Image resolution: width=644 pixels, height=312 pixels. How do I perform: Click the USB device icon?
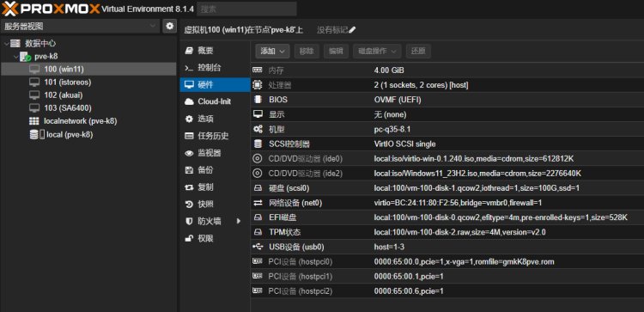[x=258, y=247]
